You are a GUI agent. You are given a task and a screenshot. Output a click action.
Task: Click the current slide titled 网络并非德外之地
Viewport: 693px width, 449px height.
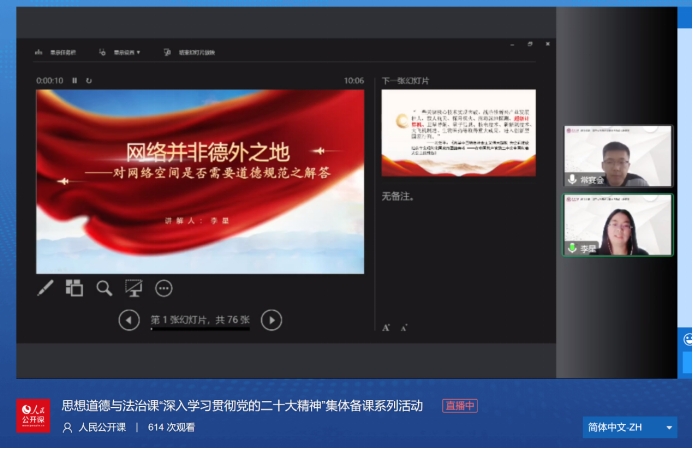(200, 182)
